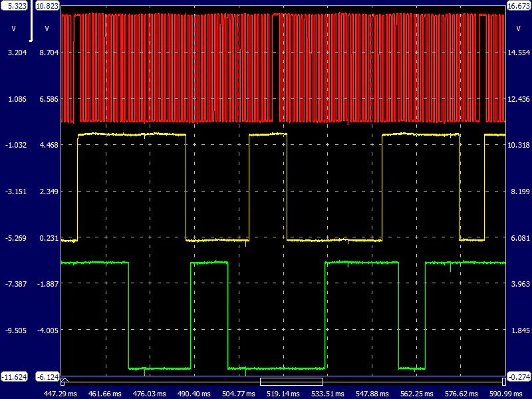Click the -11.624 lower range box
Image resolution: width=532 pixels, height=399 pixels.
click(x=15, y=376)
